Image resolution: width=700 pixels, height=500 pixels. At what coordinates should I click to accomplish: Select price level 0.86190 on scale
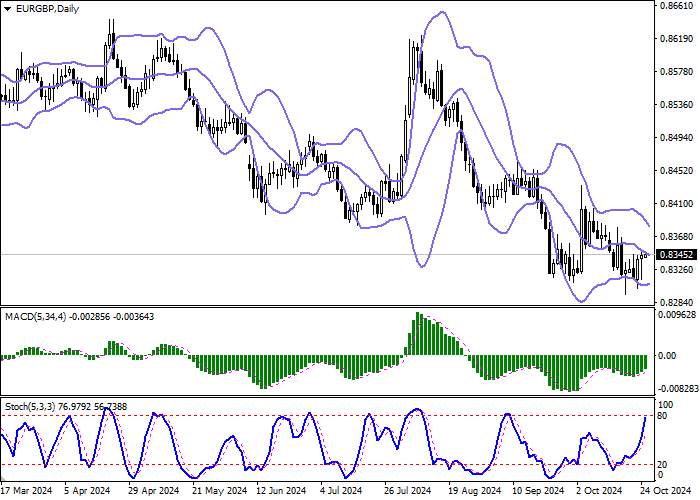point(676,39)
